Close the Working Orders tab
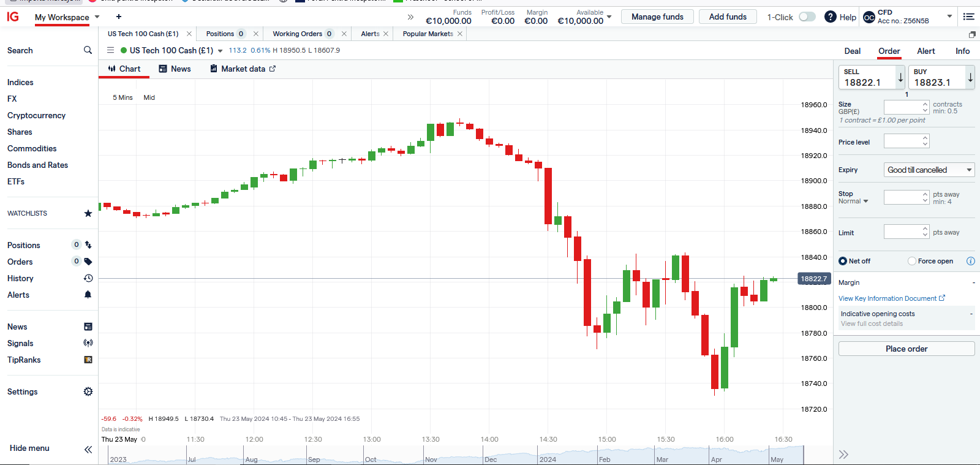This screenshot has height=465, width=980. [344, 34]
